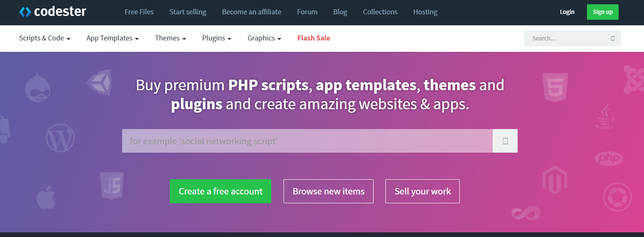Open the App Templates dropdown
The image size is (644, 237).
[113, 38]
